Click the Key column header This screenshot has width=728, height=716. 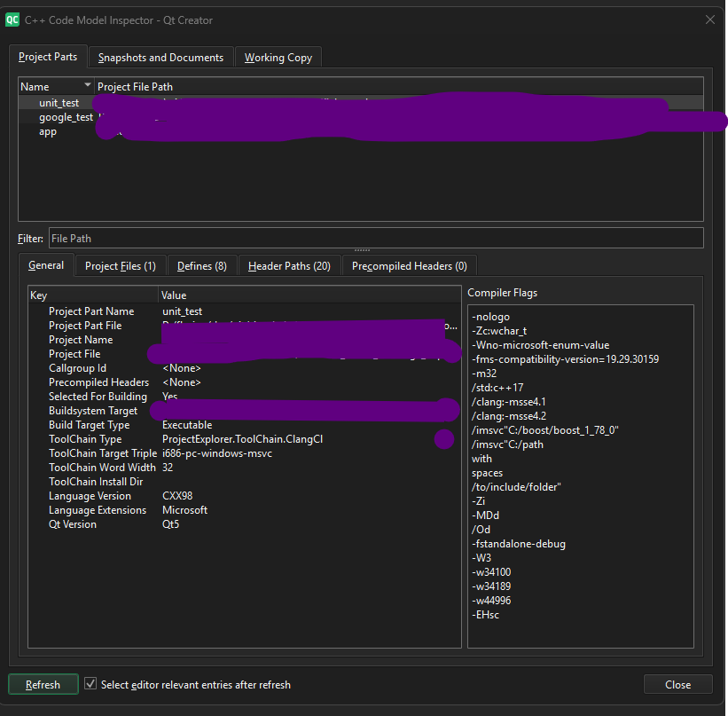(x=93, y=295)
